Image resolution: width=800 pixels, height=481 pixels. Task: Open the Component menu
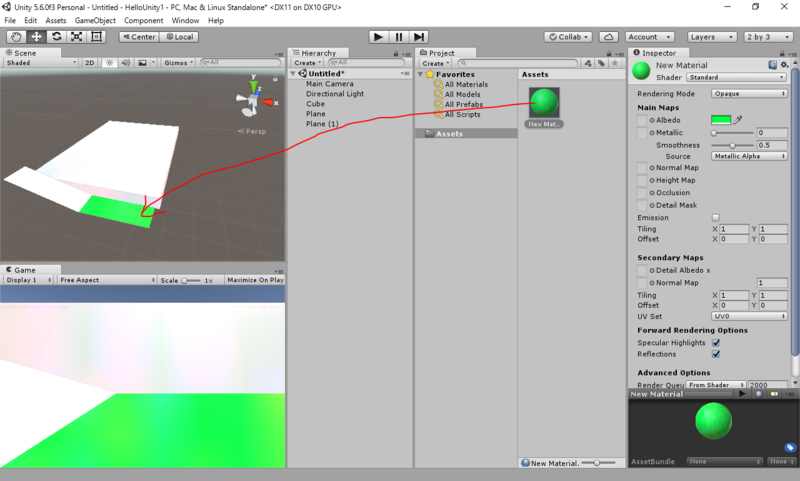point(143,20)
